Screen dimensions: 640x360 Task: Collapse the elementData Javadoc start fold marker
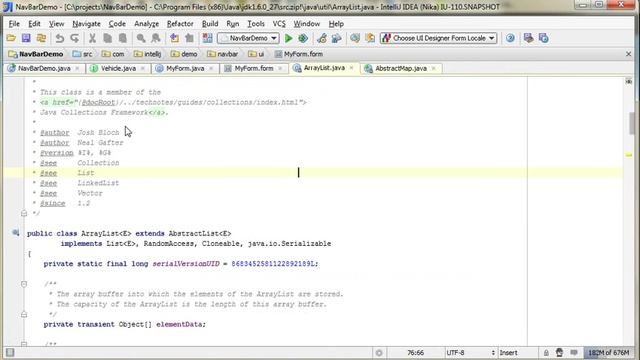pos(24,284)
